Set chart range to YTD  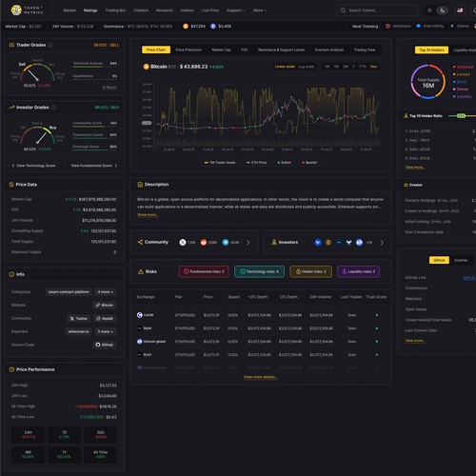[x=363, y=67]
